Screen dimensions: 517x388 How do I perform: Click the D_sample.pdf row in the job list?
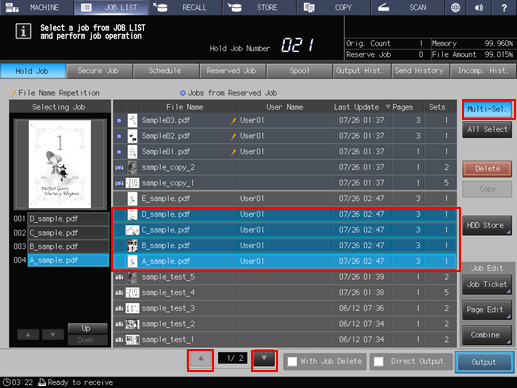(285, 214)
